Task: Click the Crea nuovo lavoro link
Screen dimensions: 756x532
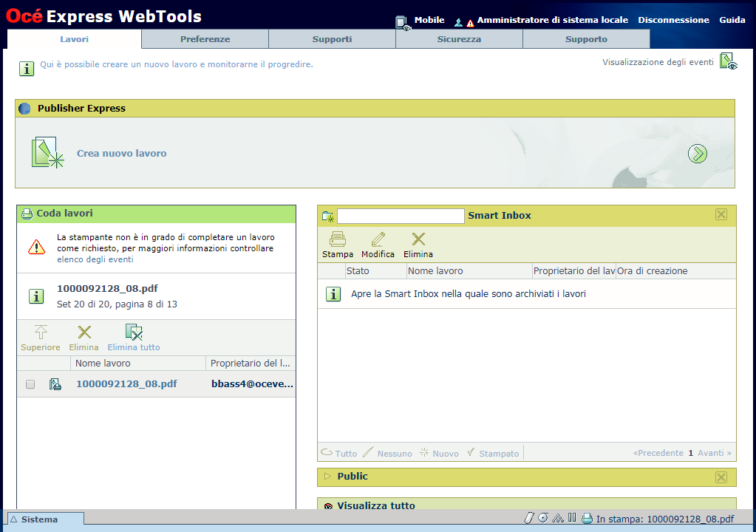Action: pos(121,153)
